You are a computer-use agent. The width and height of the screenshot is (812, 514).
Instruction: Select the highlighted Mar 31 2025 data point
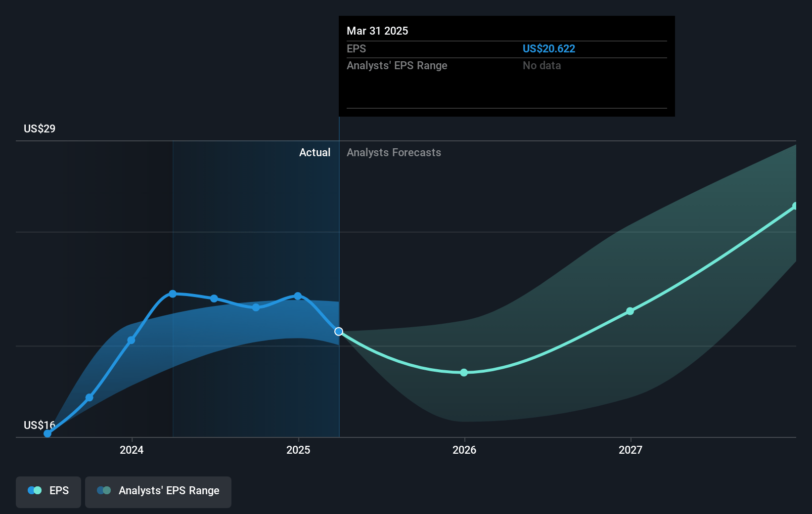(339, 332)
